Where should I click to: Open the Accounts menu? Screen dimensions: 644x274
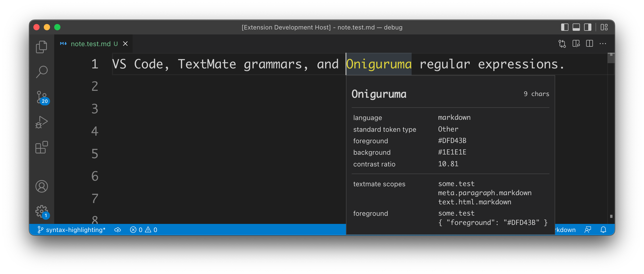click(x=41, y=186)
